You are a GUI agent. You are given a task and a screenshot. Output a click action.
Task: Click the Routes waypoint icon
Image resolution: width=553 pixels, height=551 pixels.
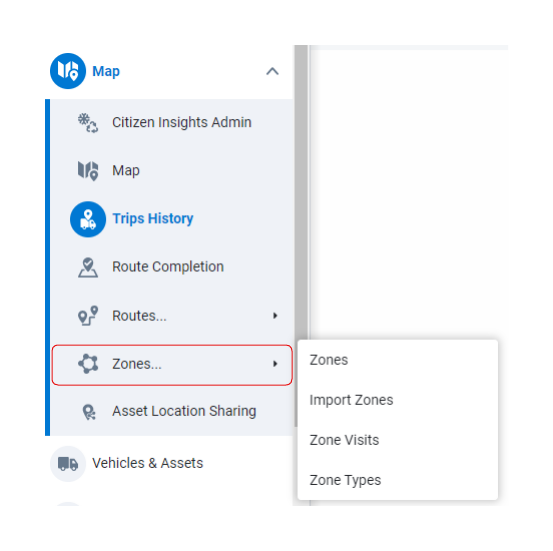(88, 315)
